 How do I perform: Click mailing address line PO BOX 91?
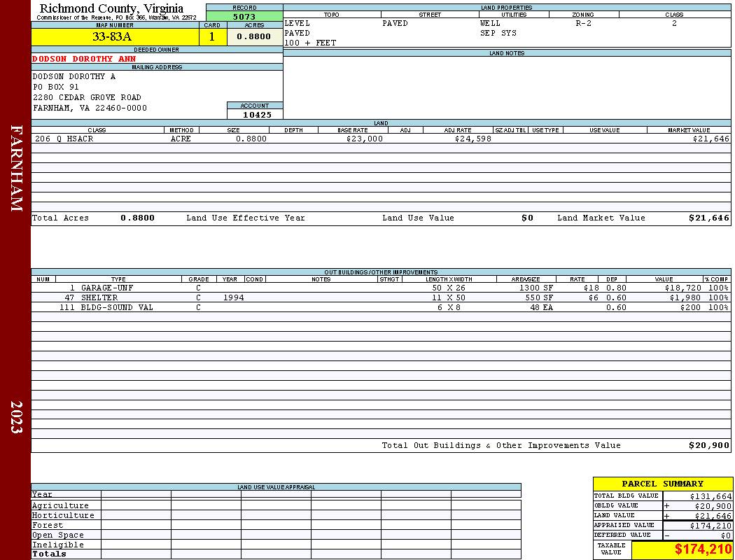[56, 87]
